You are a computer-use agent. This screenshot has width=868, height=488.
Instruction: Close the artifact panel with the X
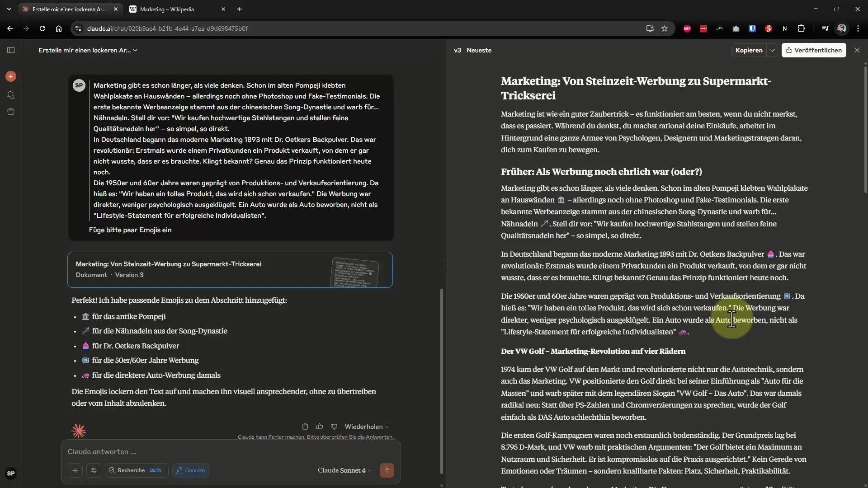pyautogui.click(x=857, y=50)
